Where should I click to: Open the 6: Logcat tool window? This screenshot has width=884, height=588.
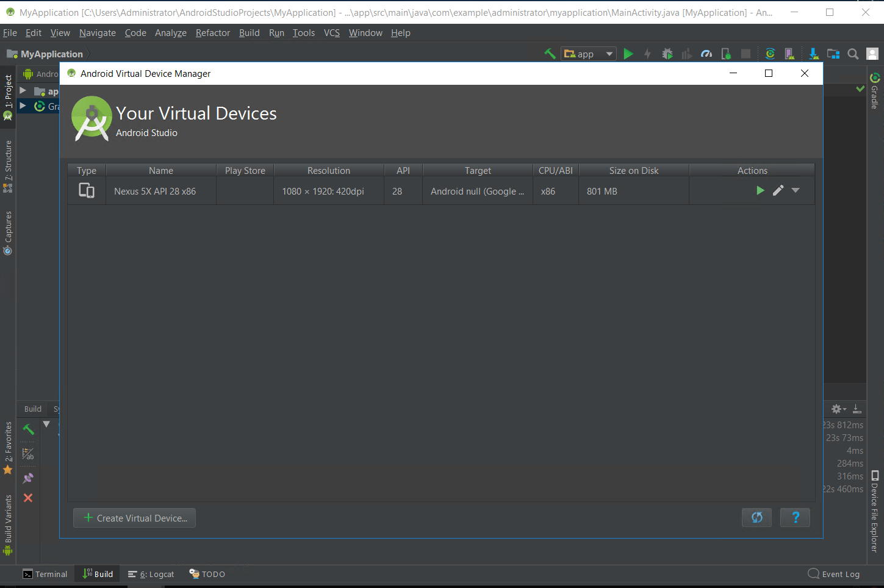click(151, 574)
